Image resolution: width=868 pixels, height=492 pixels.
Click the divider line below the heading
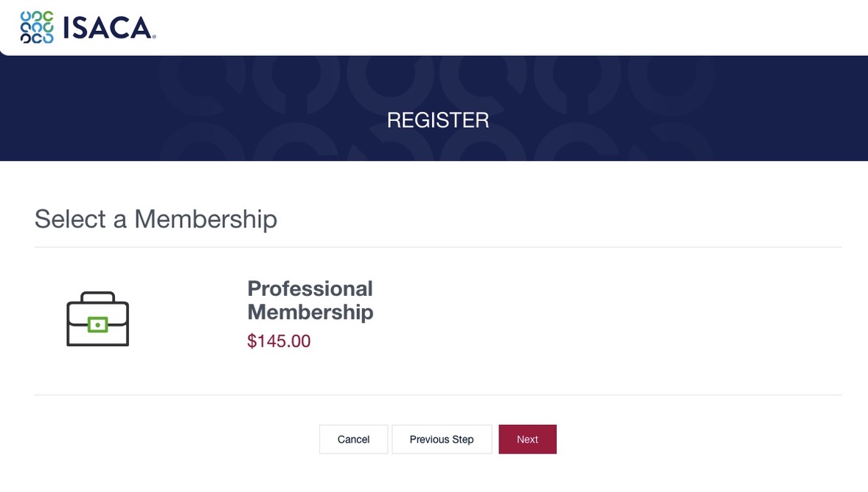pyautogui.click(x=438, y=247)
